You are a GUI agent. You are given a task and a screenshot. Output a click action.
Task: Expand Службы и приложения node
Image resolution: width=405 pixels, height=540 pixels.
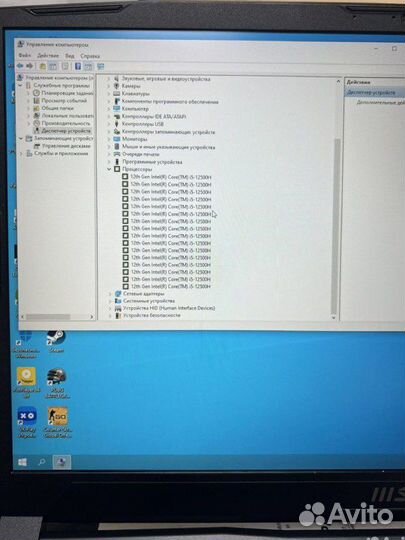pyautogui.click(x=21, y=154)
